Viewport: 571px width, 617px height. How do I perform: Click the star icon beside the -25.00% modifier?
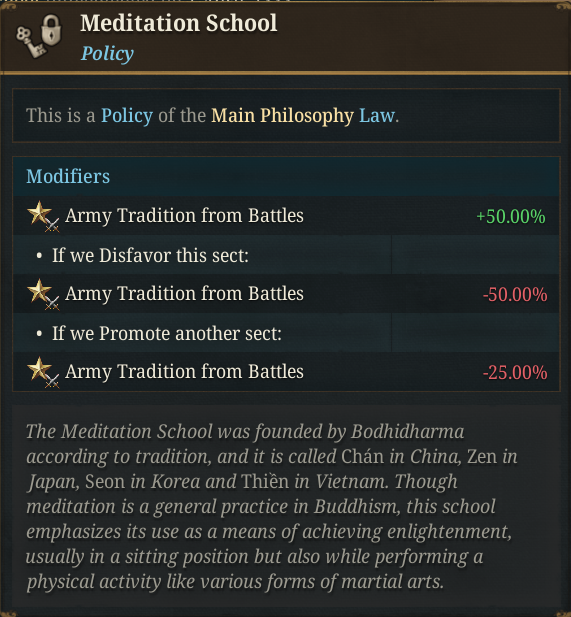[x=43, y=372]
